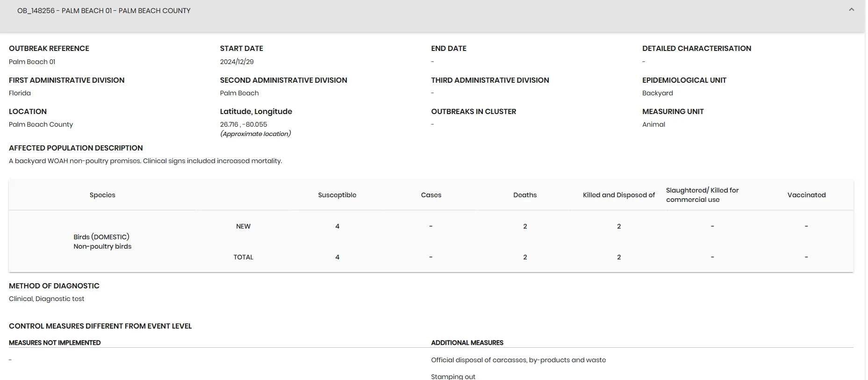Screen dimensions: 868x380
Task: Click the Latitude, Longitude label
Action: [256, 111]
